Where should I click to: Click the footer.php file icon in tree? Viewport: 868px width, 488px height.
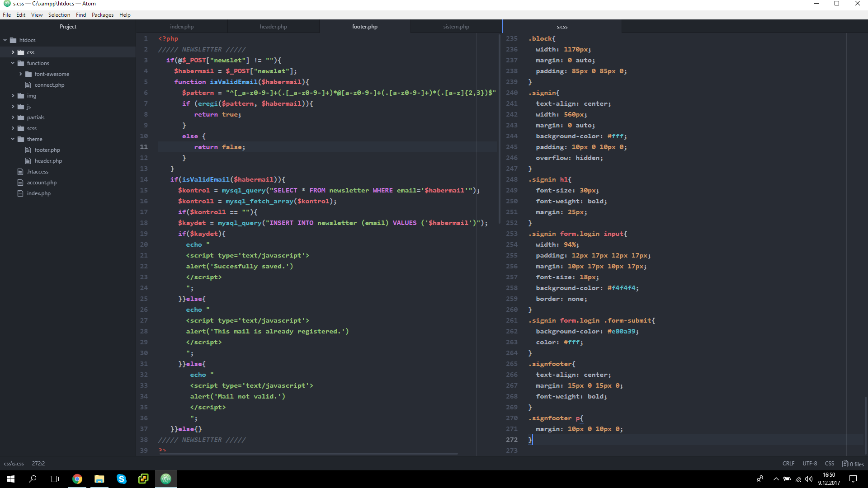click(x=28, y=150)
